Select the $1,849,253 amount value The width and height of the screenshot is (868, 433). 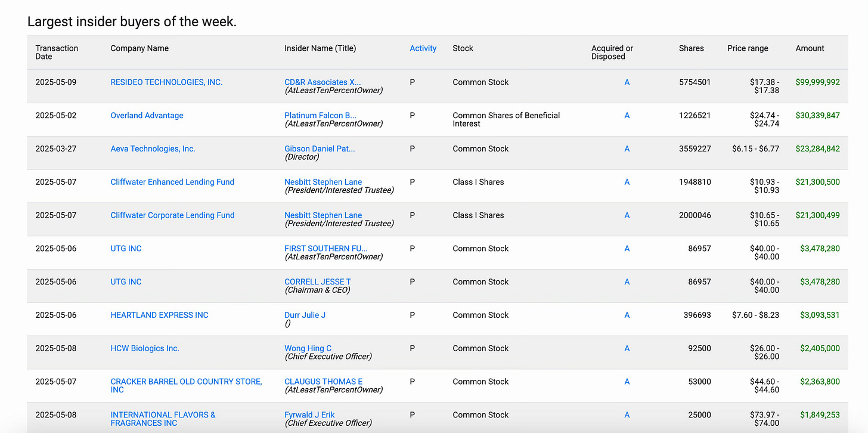(x=820, y=415)
